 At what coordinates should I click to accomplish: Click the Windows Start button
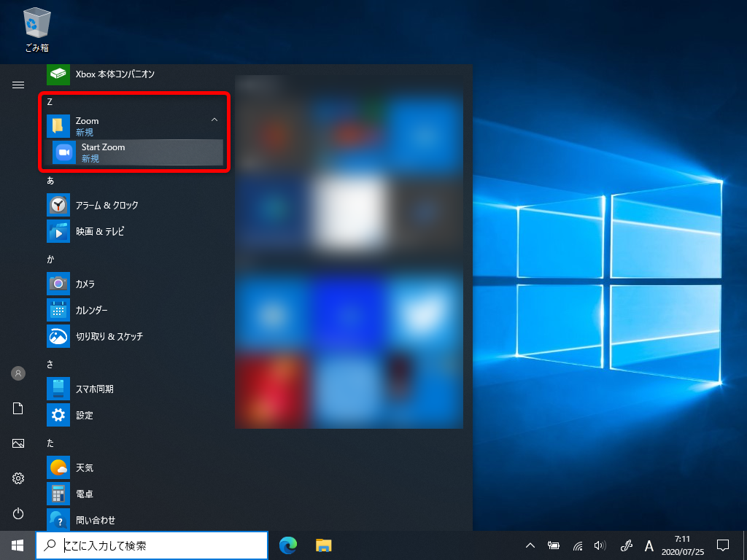[x=16, y=545]
